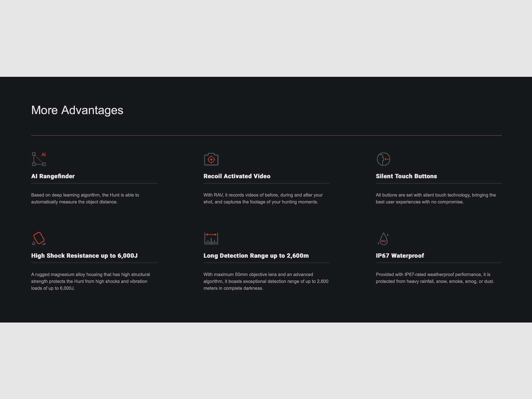The width and height of the screenshot is (532, 399).
Task: Click the 50mm objective lens description paragraph
Action: point(266,281)
